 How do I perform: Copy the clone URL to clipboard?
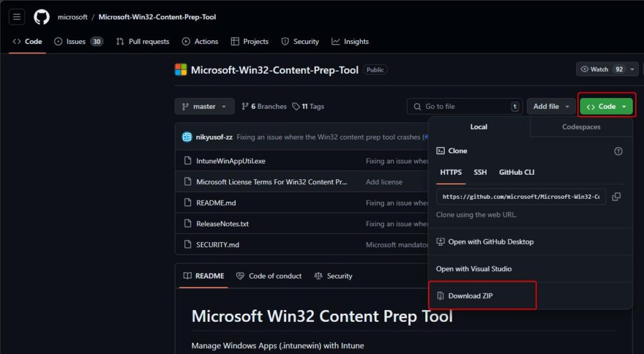pyautogui.click(x=616, y=197)
